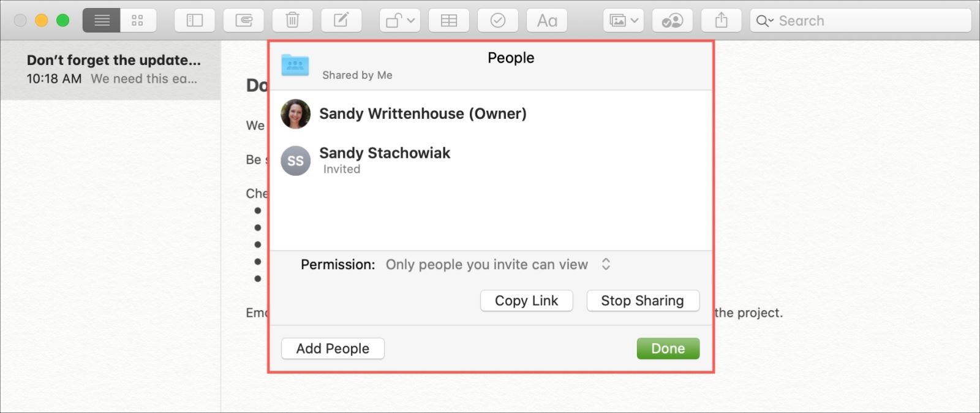The width and height of the screenshot is (980, 413).
Task: Click the Add People button
Action: [x=333, y=349]
